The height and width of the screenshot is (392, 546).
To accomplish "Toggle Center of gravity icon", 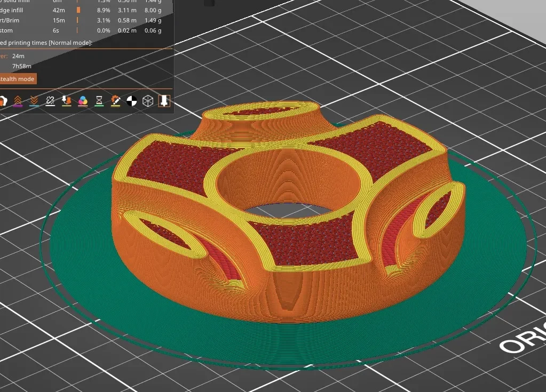I will (x=132, y=101).
